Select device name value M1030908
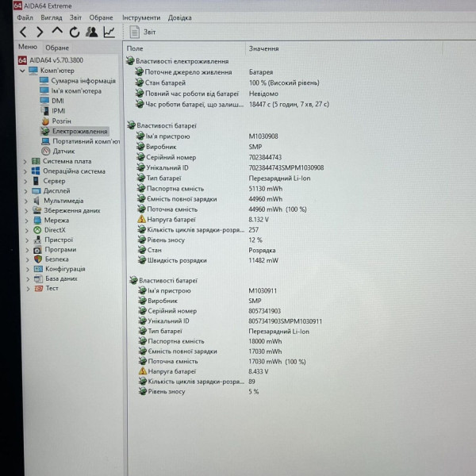Viewport: 476px width, 476px height. point(263,136)
